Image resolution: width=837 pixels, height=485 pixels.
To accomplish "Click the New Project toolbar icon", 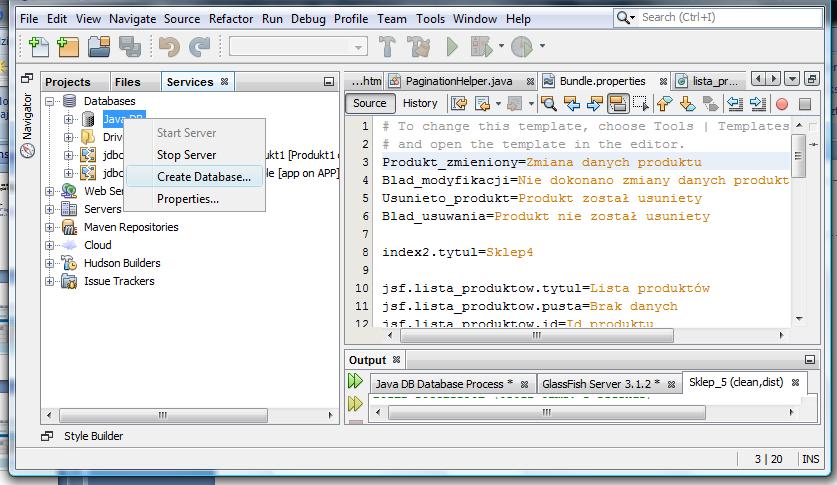I will point(68,46).
